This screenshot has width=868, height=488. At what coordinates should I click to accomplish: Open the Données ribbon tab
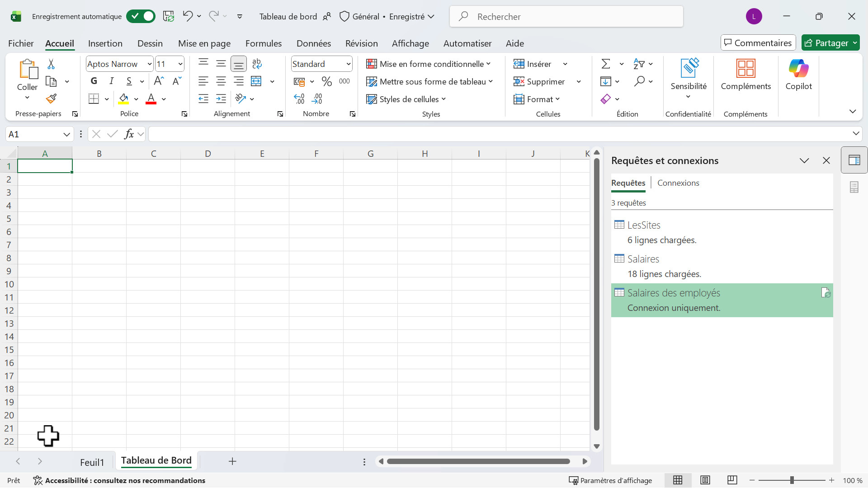click(x=313, y=43)
